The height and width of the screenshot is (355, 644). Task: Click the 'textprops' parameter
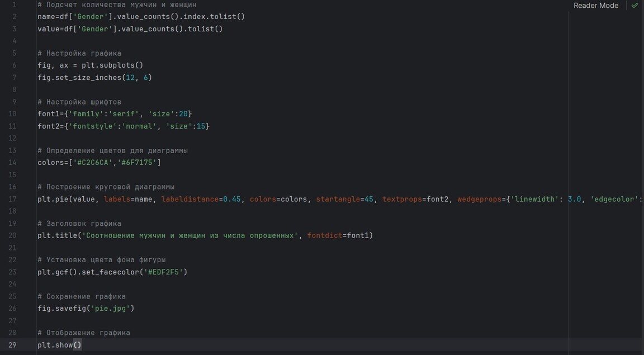click(x=402, y=199)
